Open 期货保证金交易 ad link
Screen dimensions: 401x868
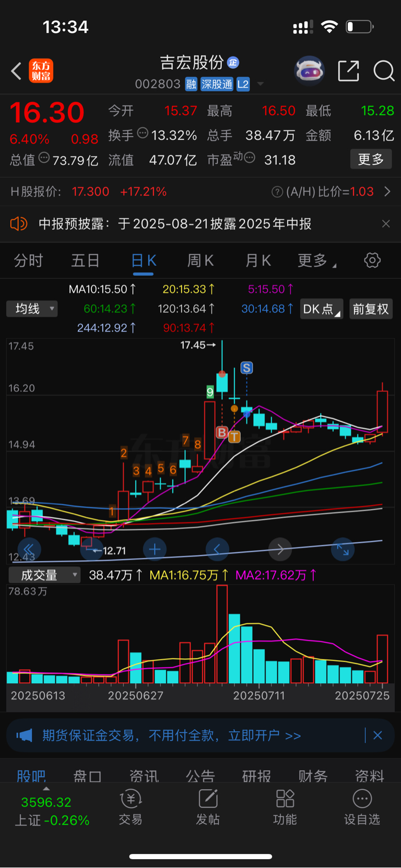pyautogui.click(x=171, y=735)
